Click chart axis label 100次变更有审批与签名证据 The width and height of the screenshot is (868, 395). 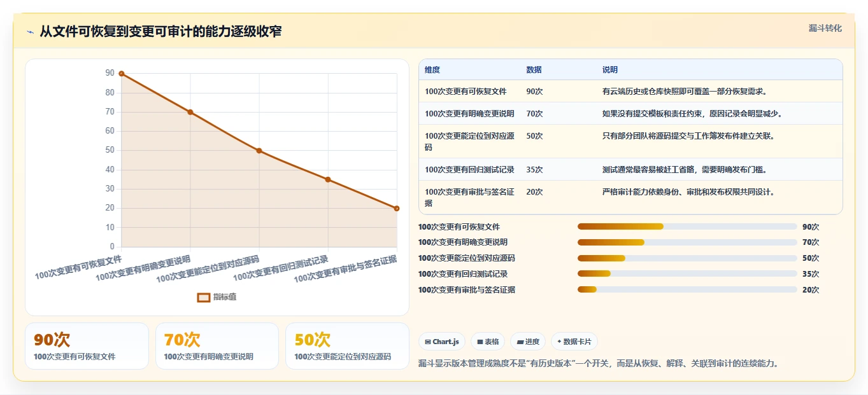point(345,268)
